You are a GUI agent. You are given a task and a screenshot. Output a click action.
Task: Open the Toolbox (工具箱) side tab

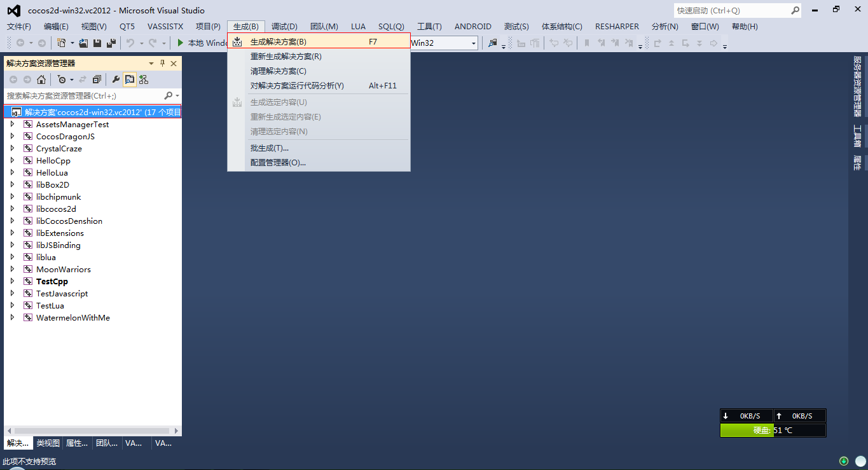pyautogui.click(x=857, y=135)
